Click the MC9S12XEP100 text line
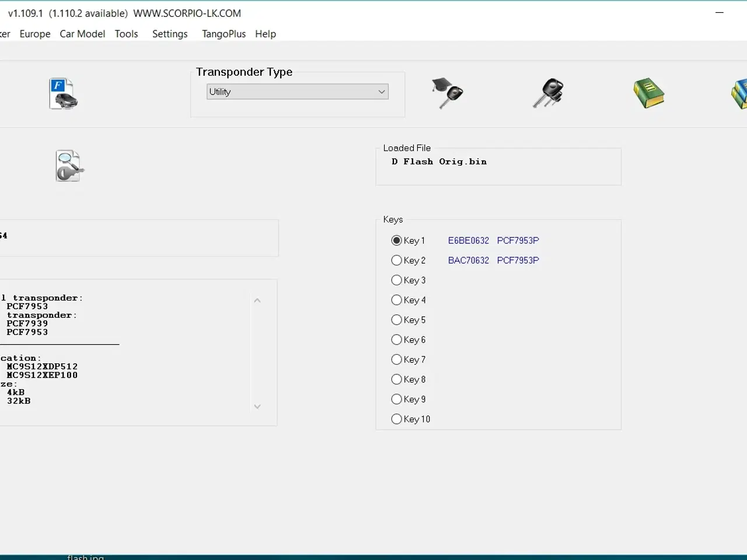This screenshot has height=560, width=747. click(42, 375)
